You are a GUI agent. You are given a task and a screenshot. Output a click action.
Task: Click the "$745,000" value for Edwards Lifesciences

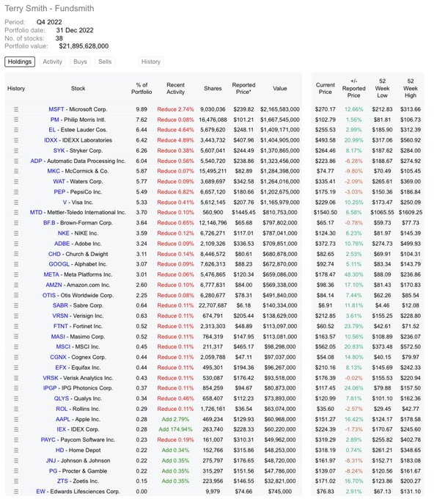pos(280,492)
